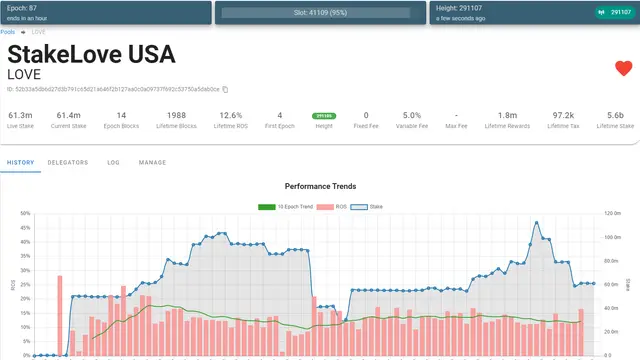Toggle the 10 Epoch Trend legend swatch
This screenshot has height=360, width=640.
(267, 207)
